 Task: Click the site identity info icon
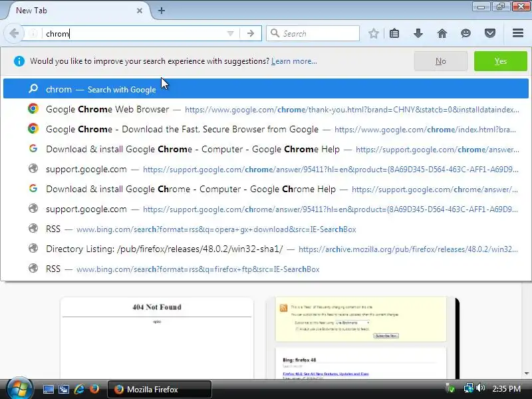click(33, 33)
